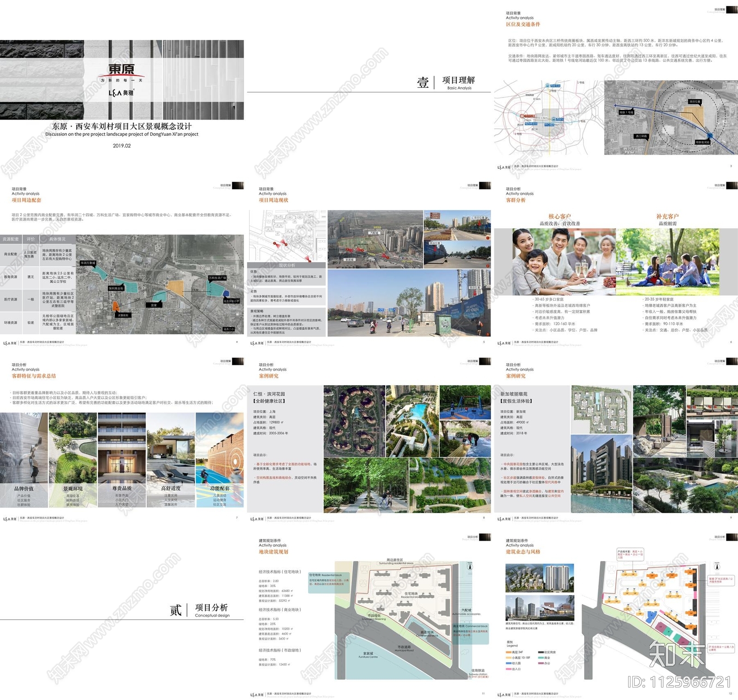
Task: Click the orange heading 项目周边配套
Action: [26, 200]
